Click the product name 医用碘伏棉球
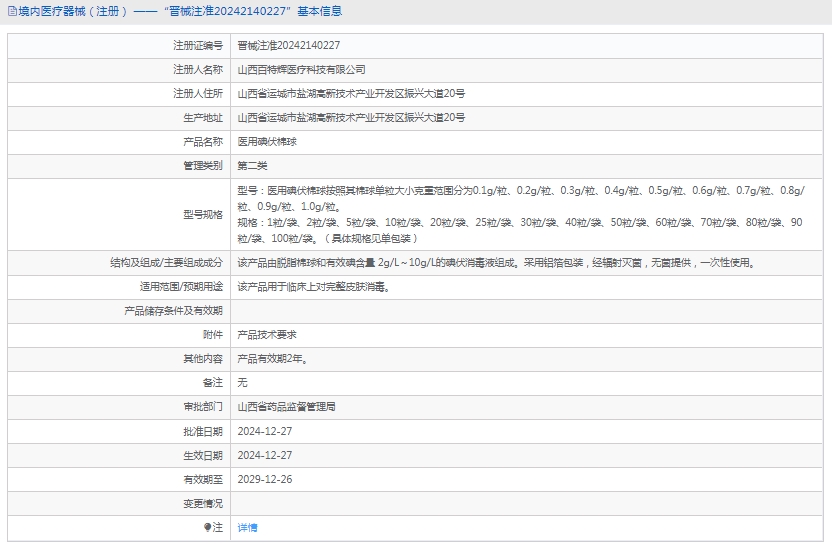 pos(267,142)
